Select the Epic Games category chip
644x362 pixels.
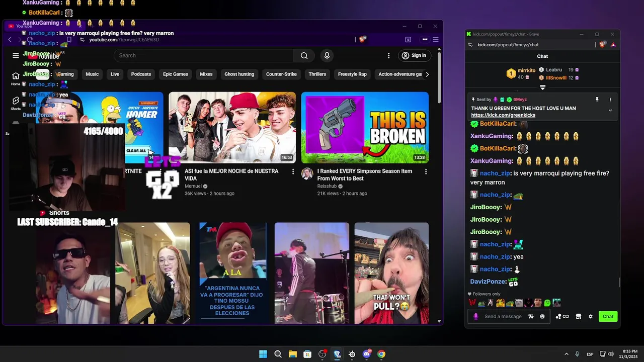(x=176, y=74)
